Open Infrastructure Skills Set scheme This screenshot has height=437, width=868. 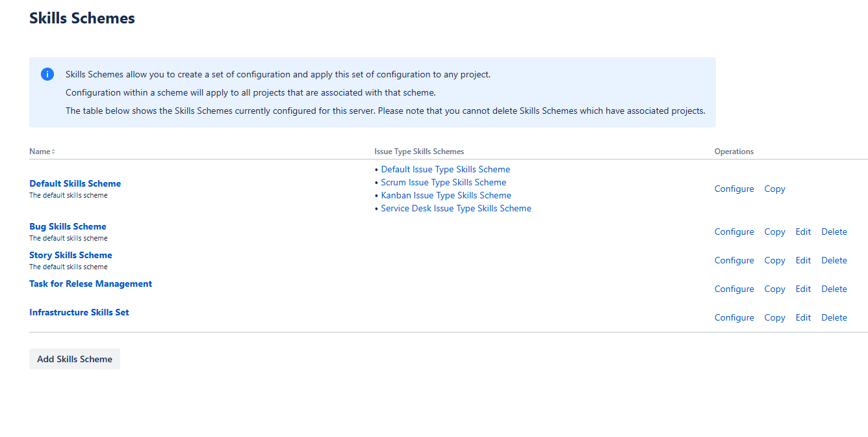pos(79,312)
